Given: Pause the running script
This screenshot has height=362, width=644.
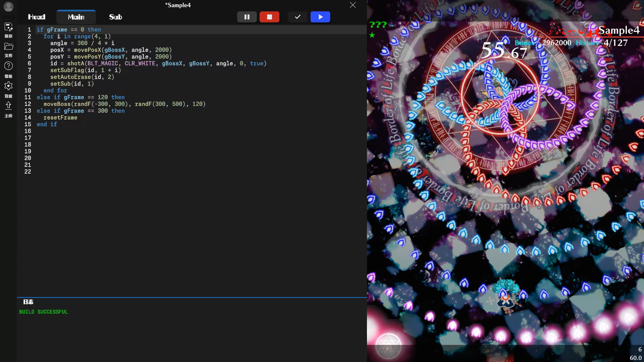Looking at the screenshot, I should [247, 17].
